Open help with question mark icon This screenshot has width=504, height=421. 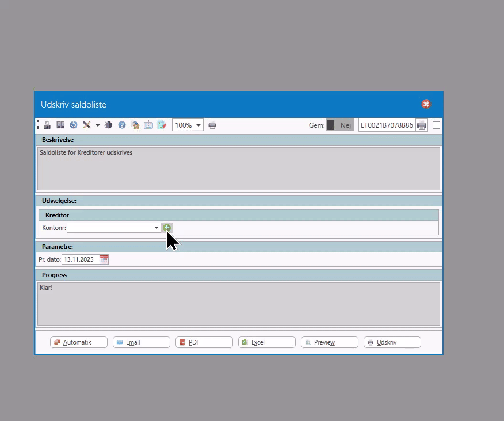click(122, 125)
